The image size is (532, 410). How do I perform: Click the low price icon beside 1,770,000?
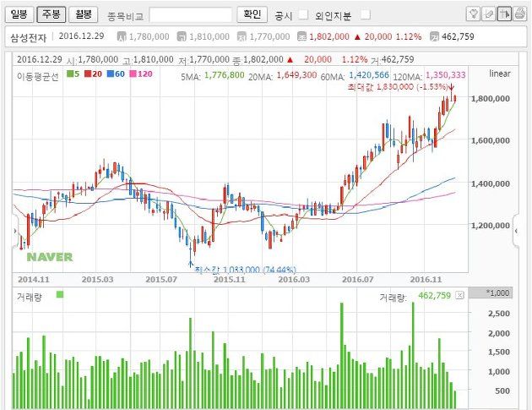pyautogui.click(x=242, y=36)
